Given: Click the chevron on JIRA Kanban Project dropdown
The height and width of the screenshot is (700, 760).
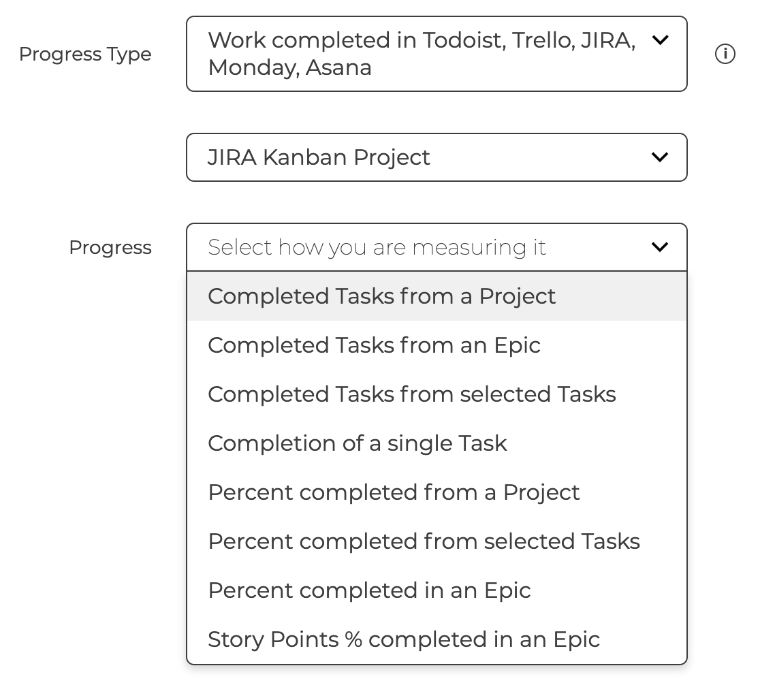Looking at the screenshot, I should click(659, 157).
